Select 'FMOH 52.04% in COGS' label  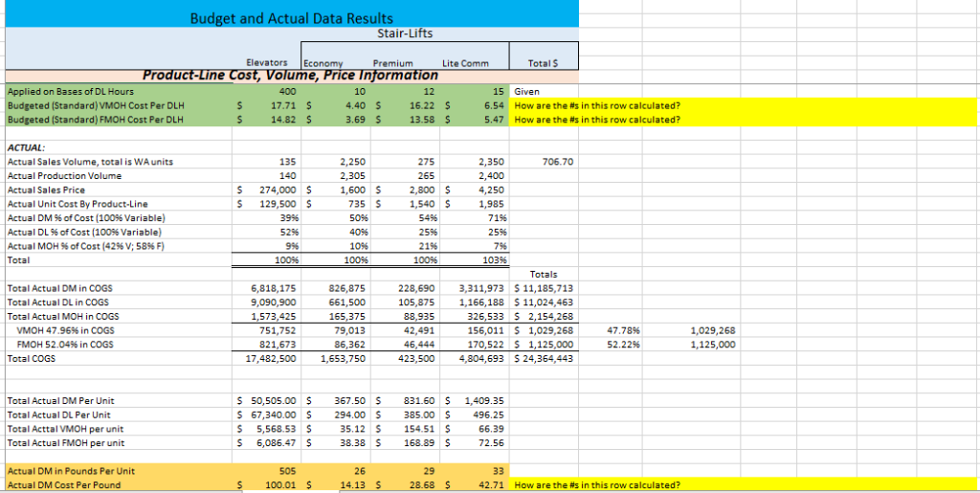pyautogui.click(x=65, y=345)
